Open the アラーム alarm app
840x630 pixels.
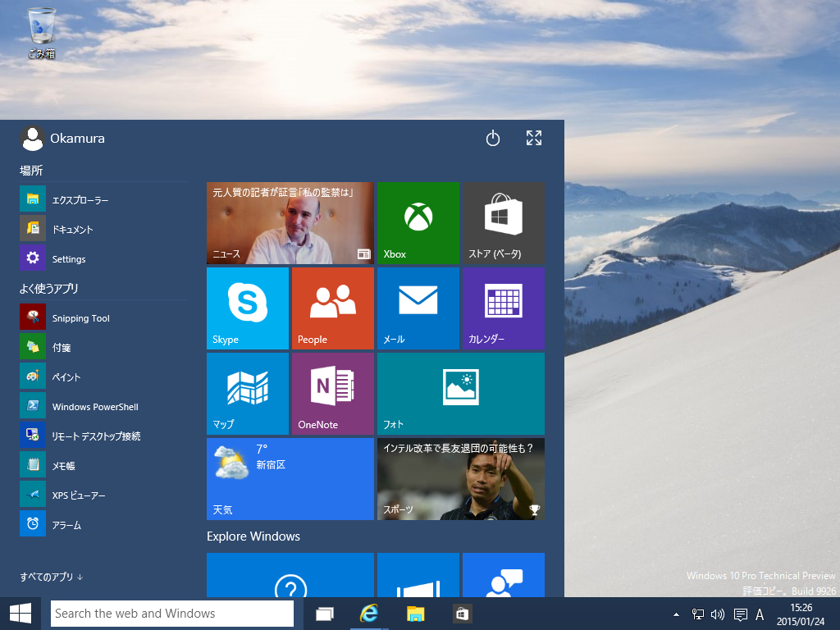pyautogui.click(x=103, y=524)
